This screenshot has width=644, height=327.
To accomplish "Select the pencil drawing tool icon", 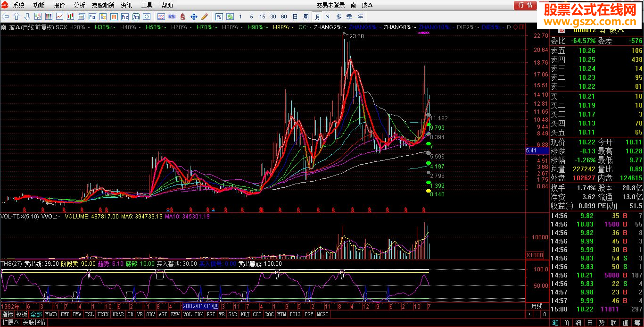I will (x=204, y=17).
